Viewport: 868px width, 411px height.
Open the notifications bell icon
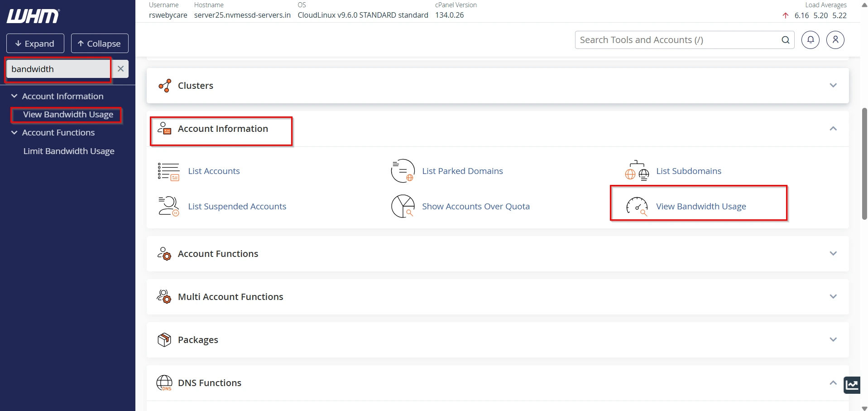click(810, 40)
